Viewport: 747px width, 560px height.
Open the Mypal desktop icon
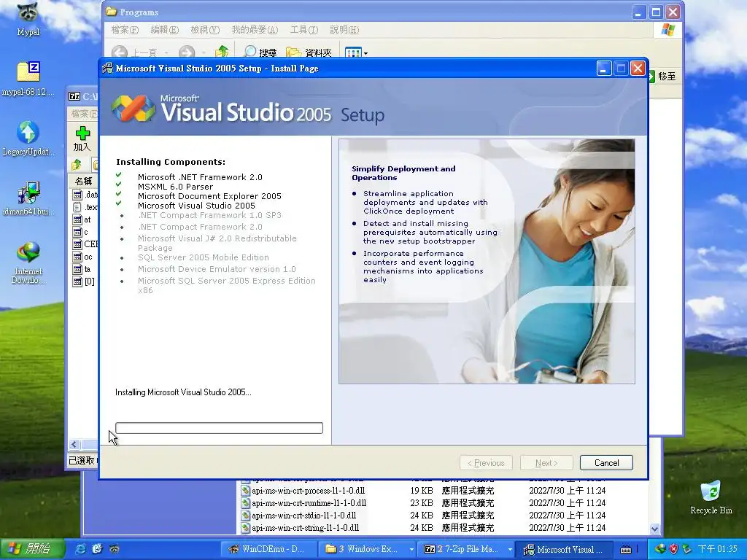click(28, 19)
